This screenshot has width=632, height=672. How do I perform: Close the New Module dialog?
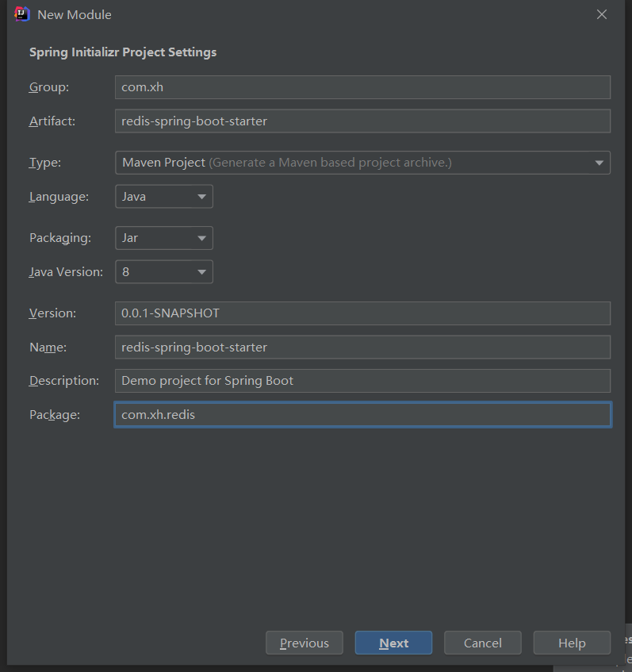click(x=602, y=14)
